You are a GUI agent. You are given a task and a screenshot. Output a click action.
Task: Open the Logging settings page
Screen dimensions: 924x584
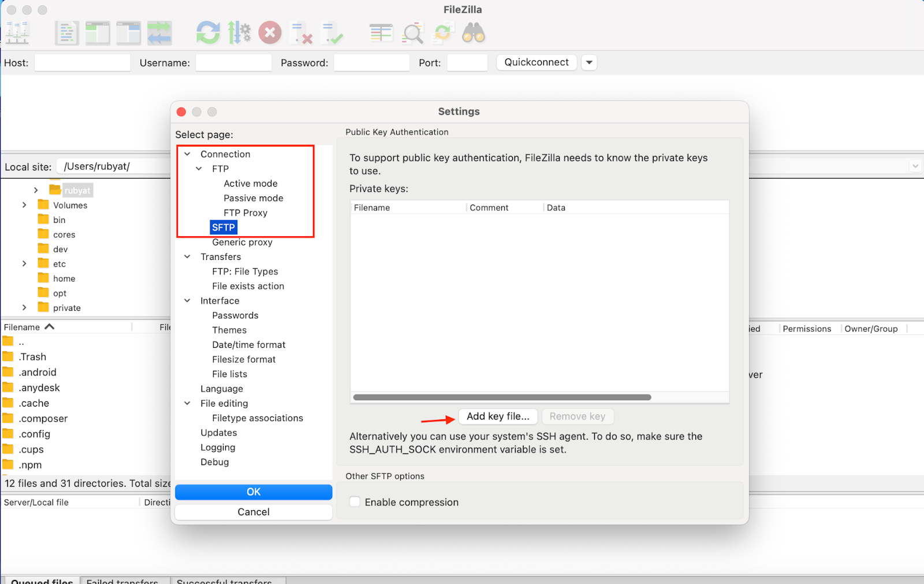click(218, 447)
